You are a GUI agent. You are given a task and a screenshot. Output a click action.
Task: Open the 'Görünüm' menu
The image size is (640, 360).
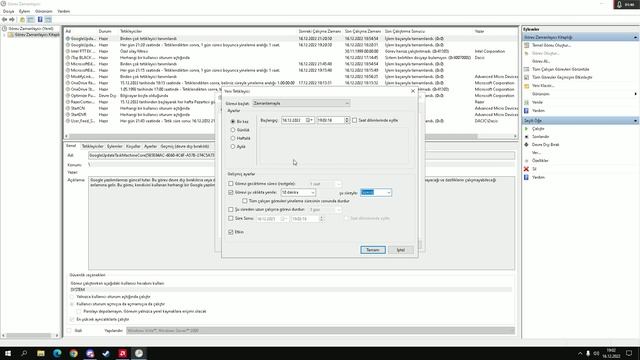[x=43, y=11]
